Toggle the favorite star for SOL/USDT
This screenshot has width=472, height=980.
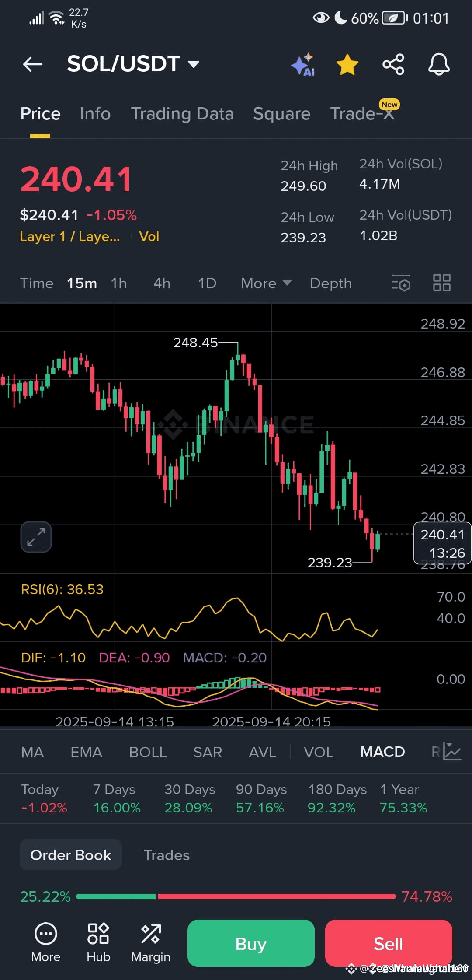click(347, 64)
